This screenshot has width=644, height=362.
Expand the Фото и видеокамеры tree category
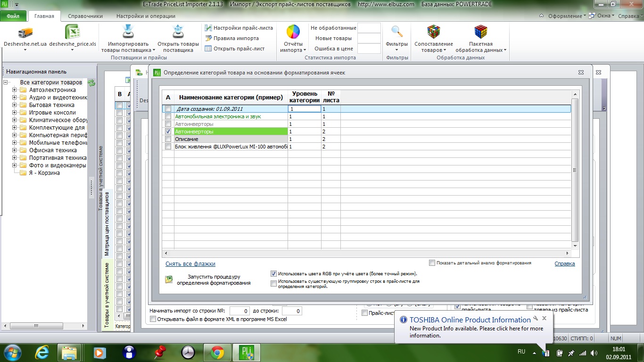coord(15,165)
